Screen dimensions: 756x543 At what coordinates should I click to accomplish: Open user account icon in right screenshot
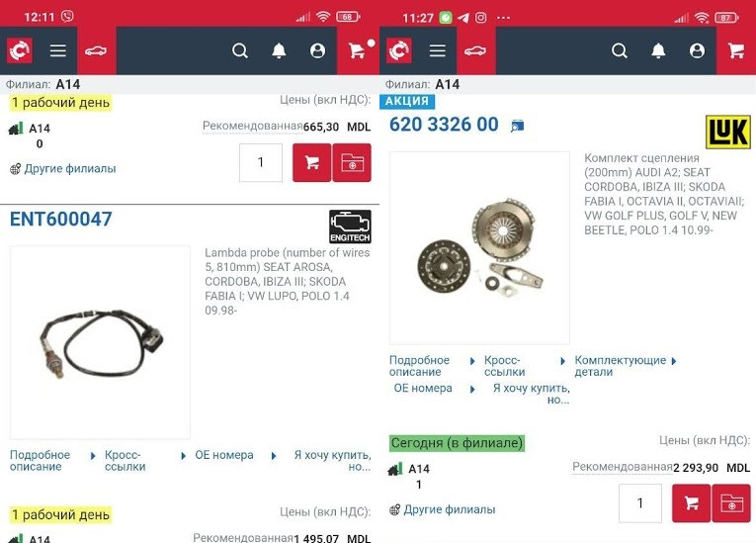point(697,50)
